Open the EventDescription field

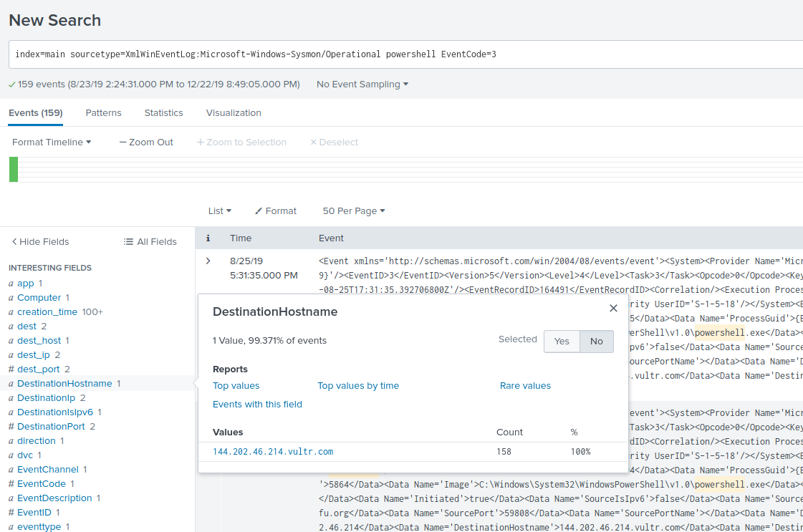tap(54, 498)
